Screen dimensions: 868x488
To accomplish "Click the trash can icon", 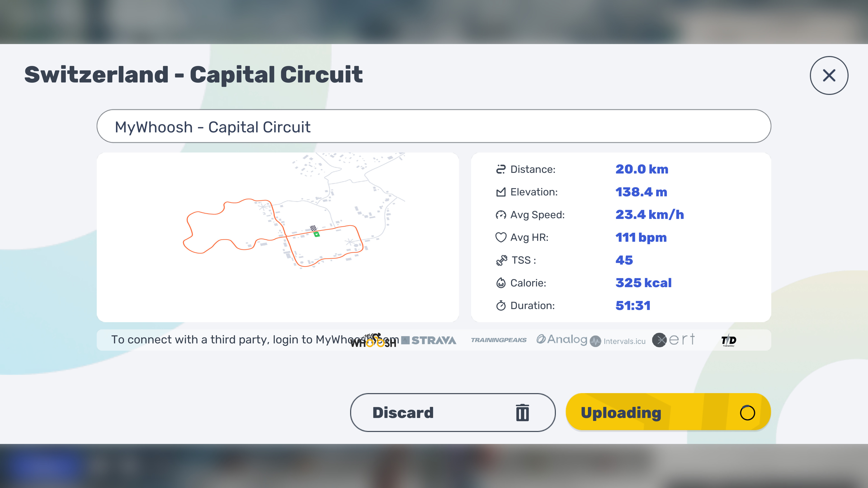I will point(522,413).
